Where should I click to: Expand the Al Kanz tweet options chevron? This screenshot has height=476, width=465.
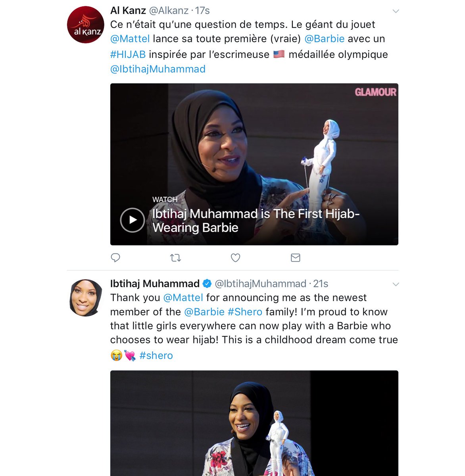pyautogui.click(x=396, y=11)
